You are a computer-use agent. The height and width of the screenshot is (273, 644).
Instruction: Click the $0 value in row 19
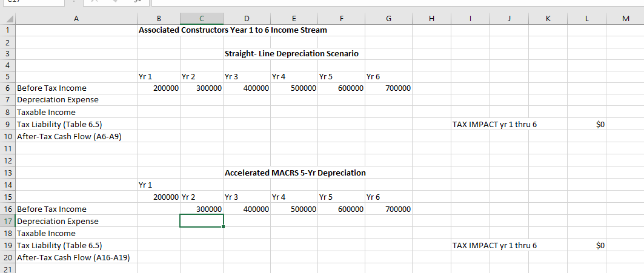coord(600,245)
